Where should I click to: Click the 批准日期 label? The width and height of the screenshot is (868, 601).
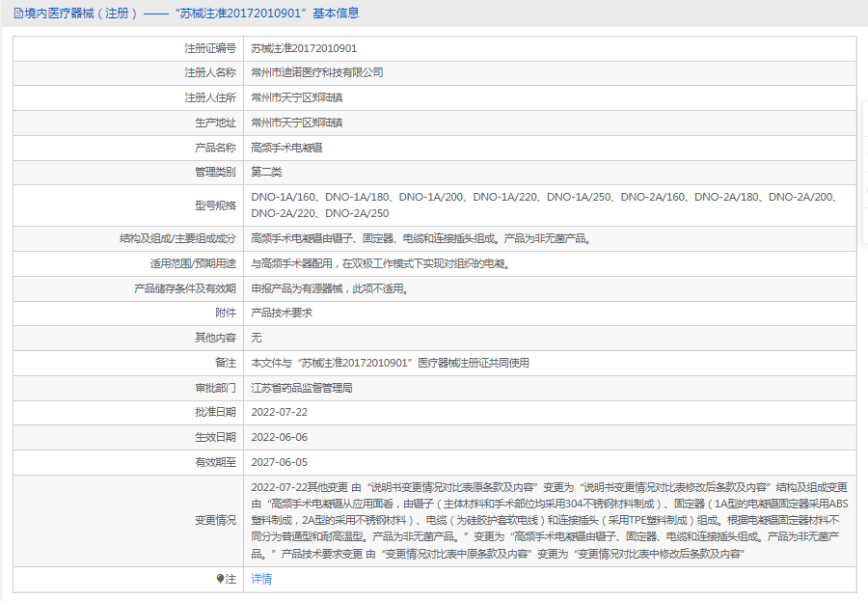tap(215, 412)
